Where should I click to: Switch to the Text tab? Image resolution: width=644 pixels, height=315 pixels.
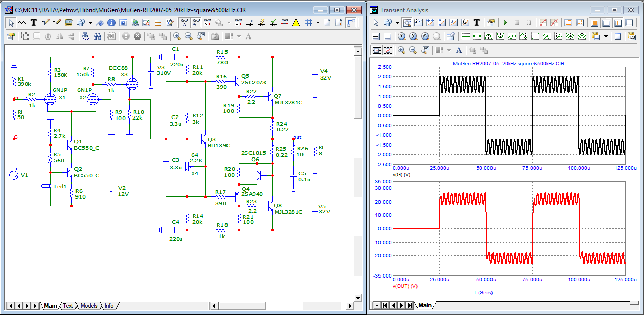(68, 306)
